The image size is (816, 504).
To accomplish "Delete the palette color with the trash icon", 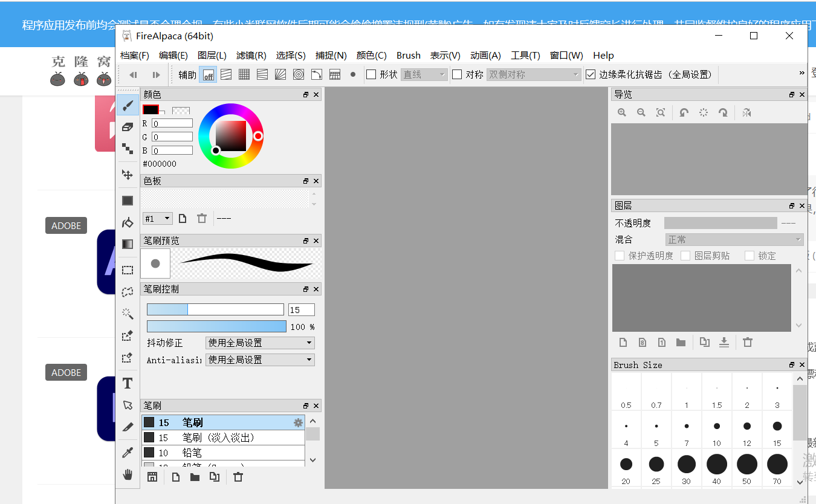I will [202, 218].
